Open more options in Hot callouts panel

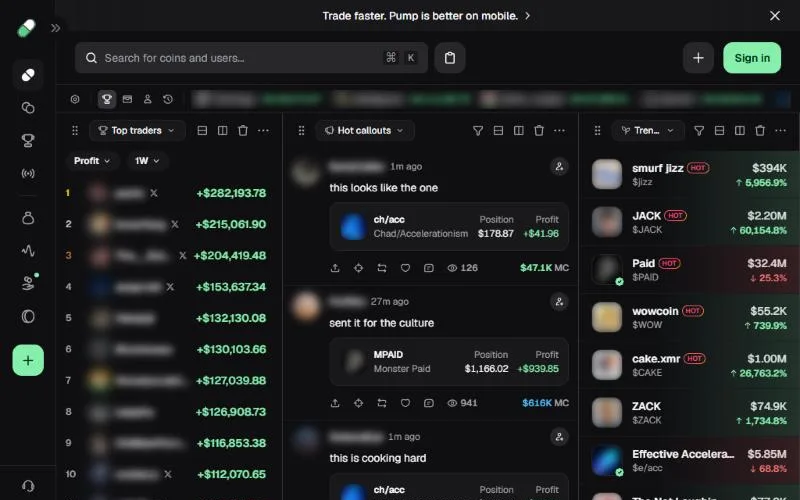pyautogui.click(x=559, y=131)
